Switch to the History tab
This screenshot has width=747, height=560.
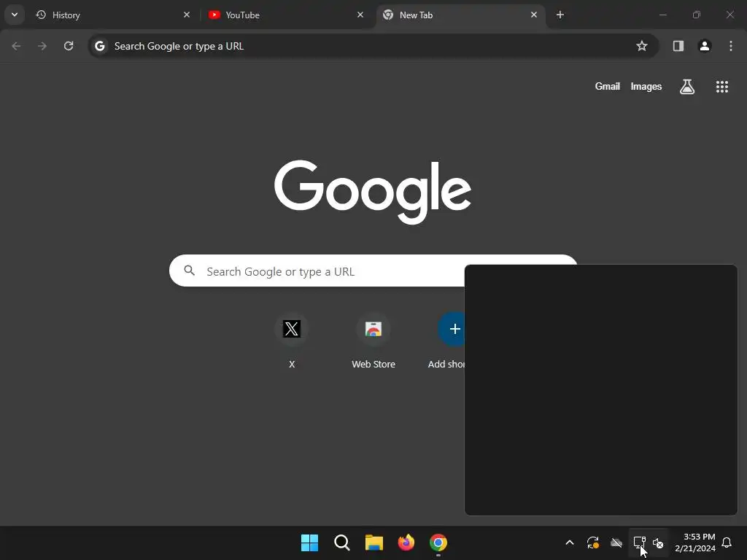pos(113,15)
